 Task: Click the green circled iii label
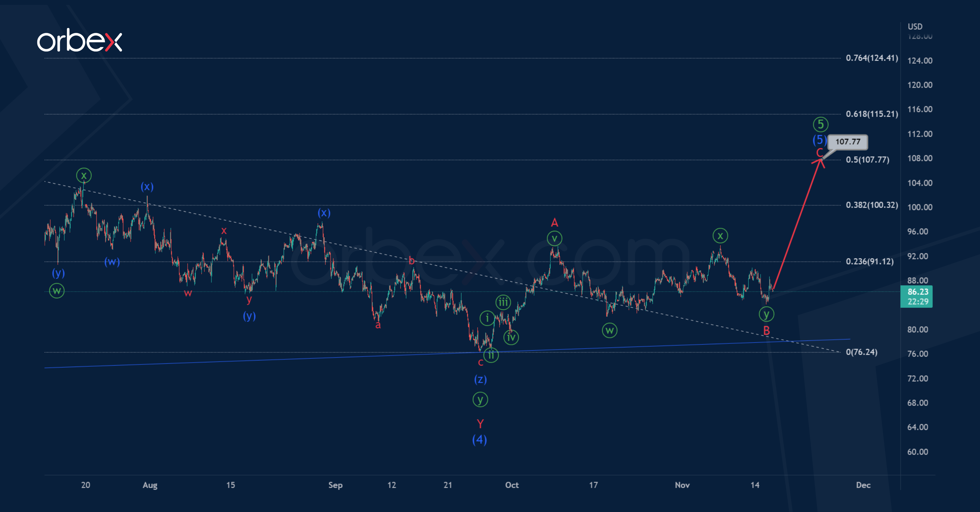[x=503, y=302]
